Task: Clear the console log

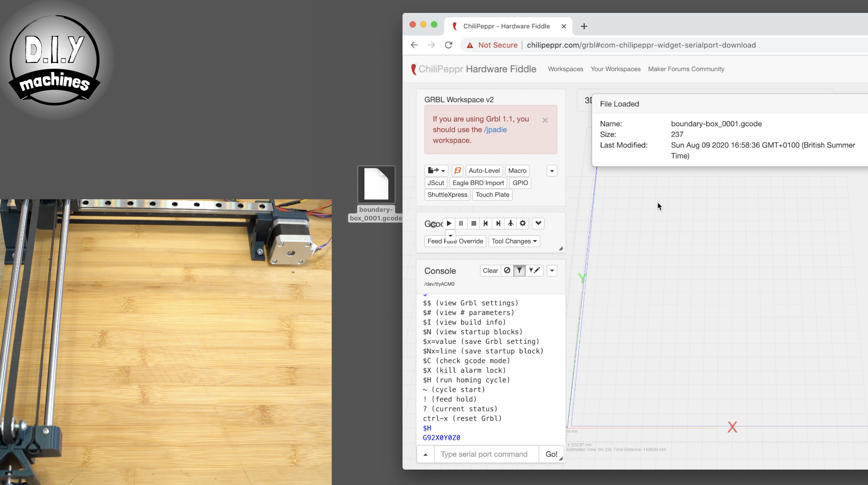Action: [490, 270]
